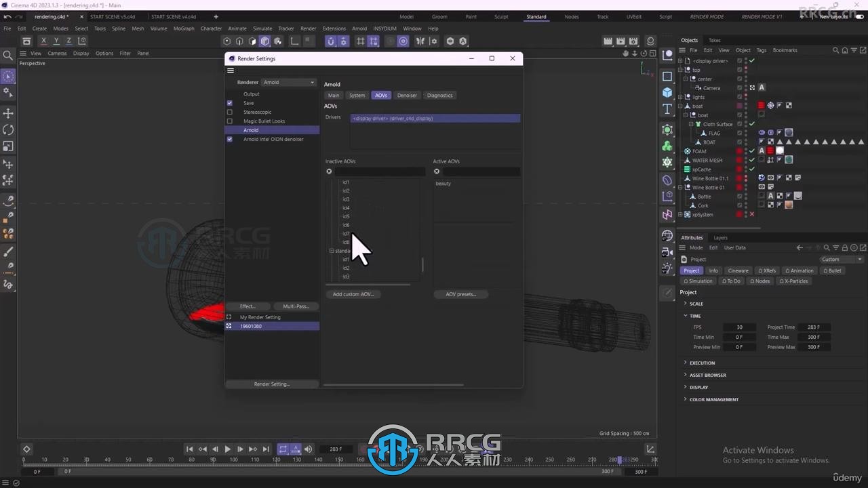Toggle the green check on display driver object

pos(752,60)
